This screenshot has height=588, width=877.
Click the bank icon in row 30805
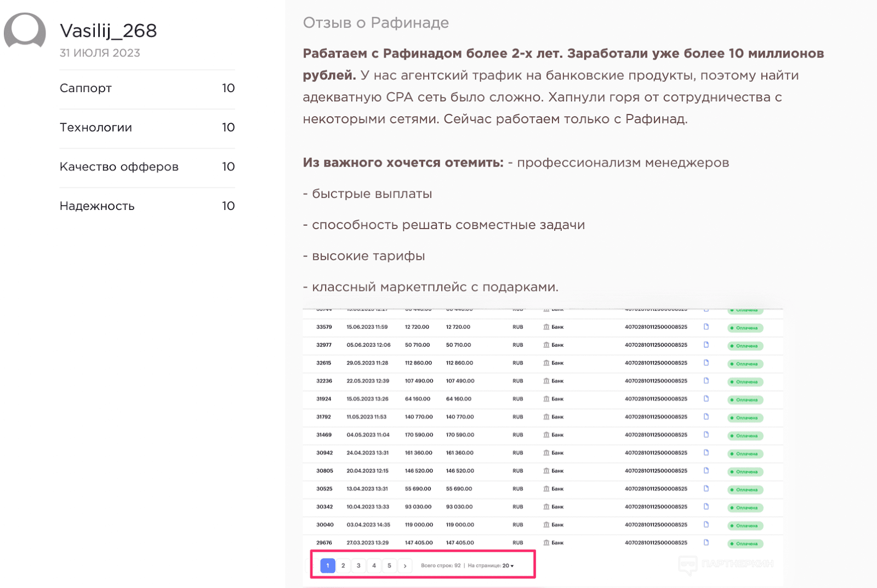click(x=546, y=471)
